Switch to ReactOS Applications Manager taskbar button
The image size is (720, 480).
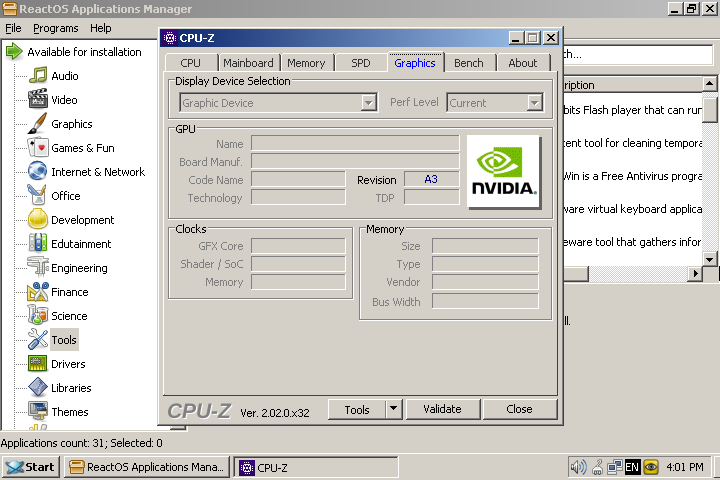(147, 467)
